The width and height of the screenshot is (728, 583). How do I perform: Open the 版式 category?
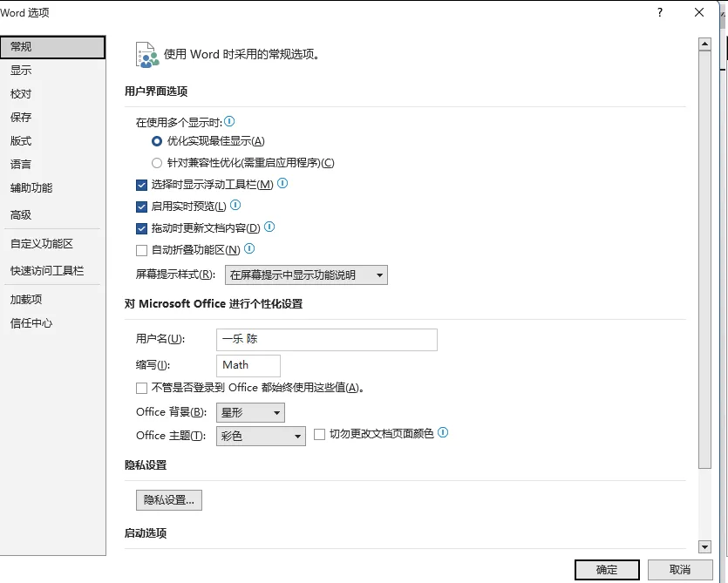(52, 141)
